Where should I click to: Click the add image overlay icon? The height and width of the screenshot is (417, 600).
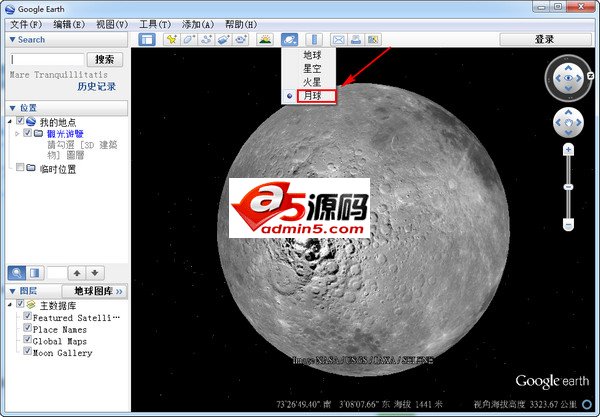tap(224, 40)
